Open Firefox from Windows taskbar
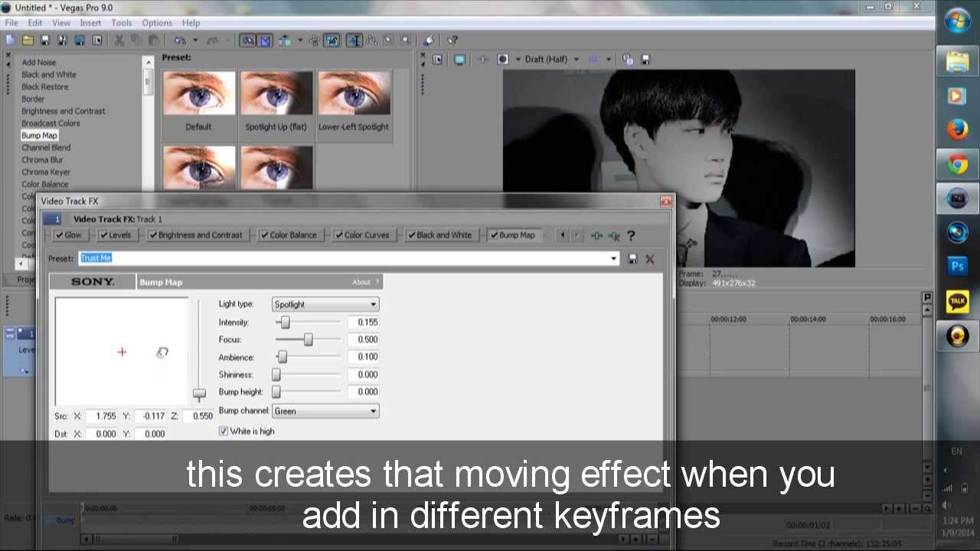 pos(957,129)
